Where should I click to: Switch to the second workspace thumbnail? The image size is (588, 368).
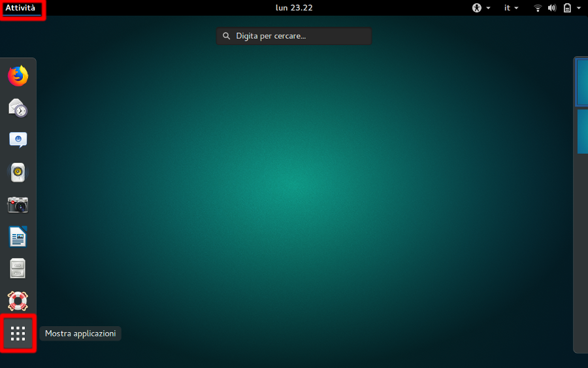(x=581, y=131)
